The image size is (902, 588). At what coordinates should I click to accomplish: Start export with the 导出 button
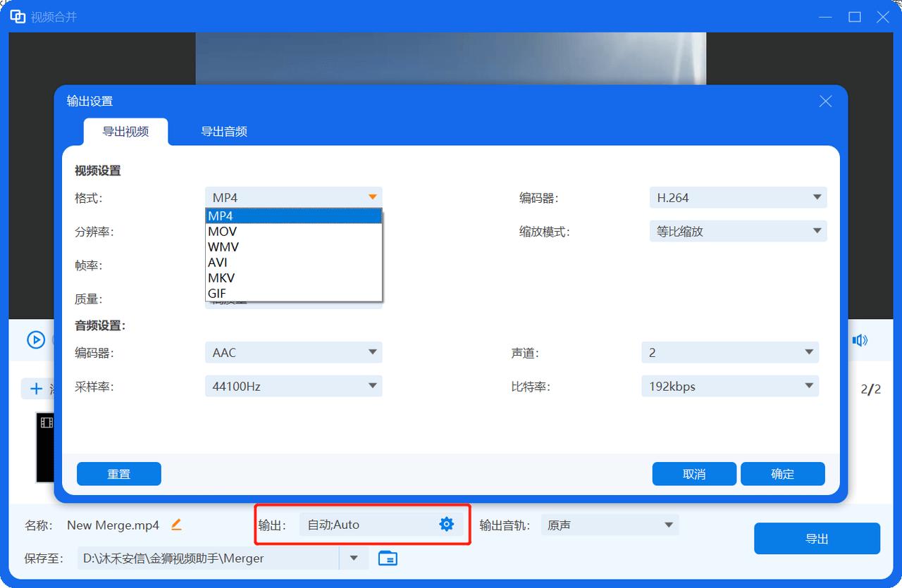[817, 538]
